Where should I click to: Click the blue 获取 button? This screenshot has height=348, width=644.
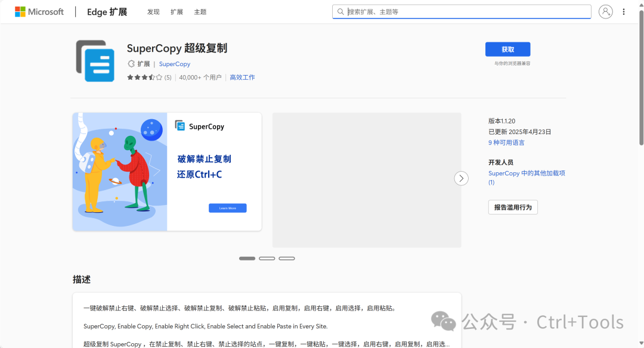tap(507, 49)
